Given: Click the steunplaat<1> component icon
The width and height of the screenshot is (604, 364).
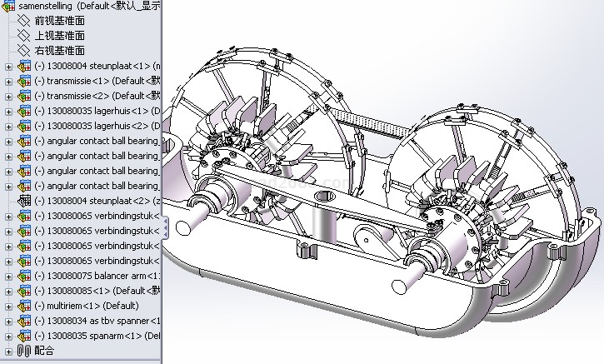Looking at the screenshot, I should (24, 66).
